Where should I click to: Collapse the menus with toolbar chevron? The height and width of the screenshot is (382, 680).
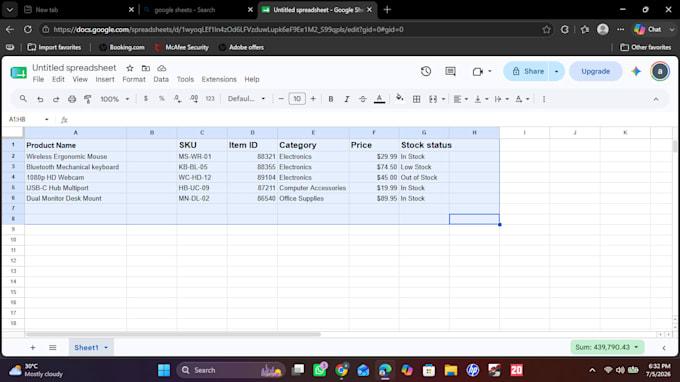point(656,99)
